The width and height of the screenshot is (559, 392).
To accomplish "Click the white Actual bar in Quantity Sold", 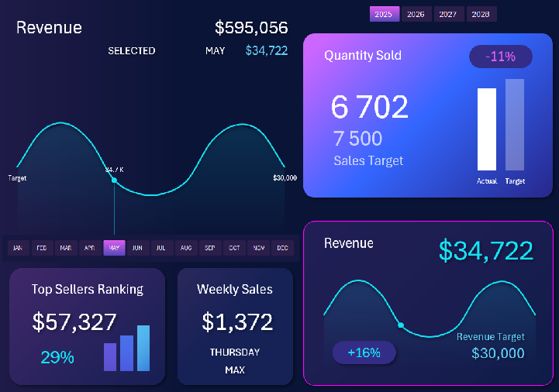I will pyautogui.click(x=487, y=129).
